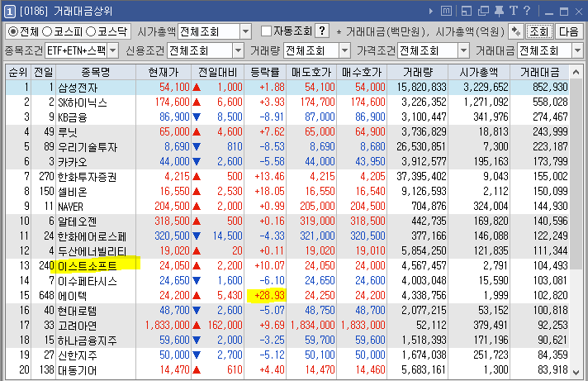588x381 pixels.
Task: Minimize the 거래대금상위 window
Action: pos(549,12)
